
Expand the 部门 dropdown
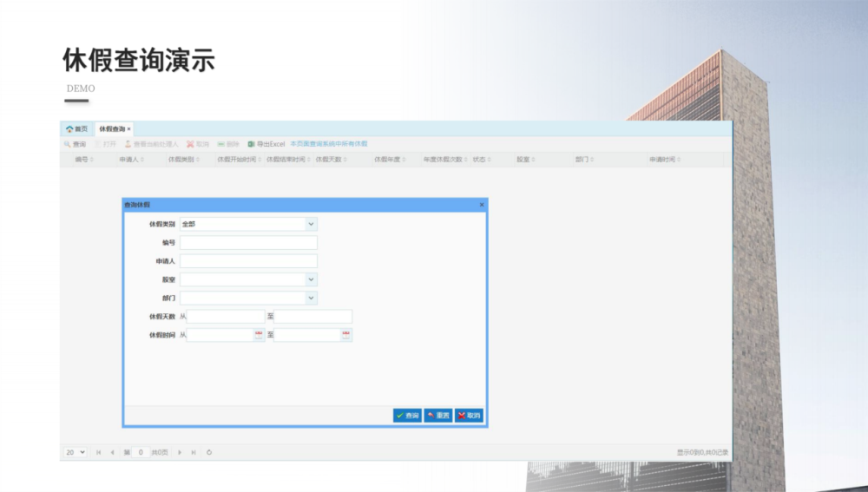pyautogui.click(x=311, y=298)
